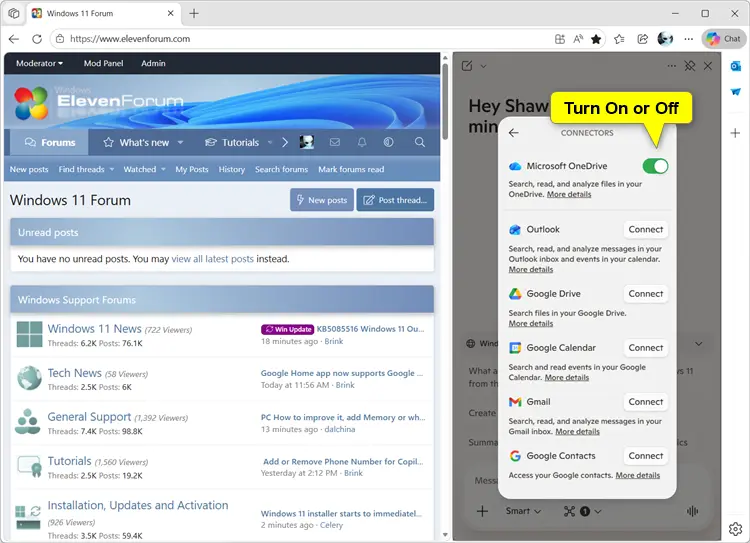The width and height of the screenshot is (750, 543).
Task: Open Copilot pane more options ellipsis
Action: (672, 66)
